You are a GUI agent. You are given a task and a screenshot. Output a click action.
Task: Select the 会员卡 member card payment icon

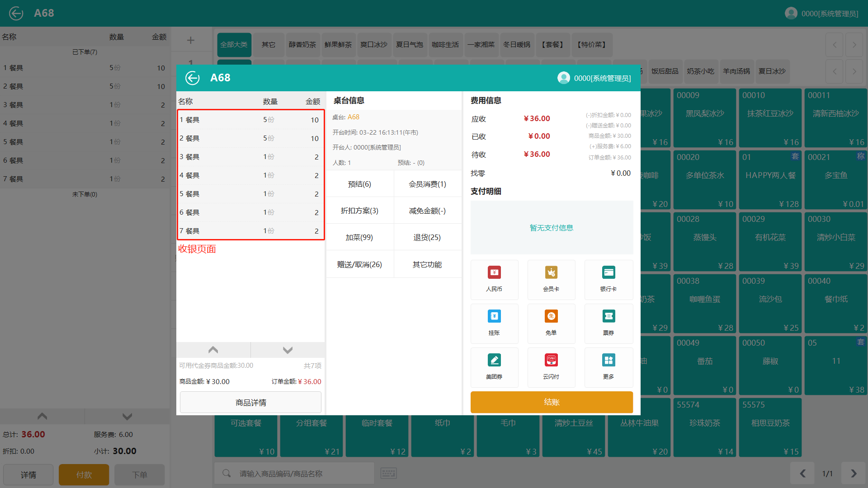click(551, 279)
